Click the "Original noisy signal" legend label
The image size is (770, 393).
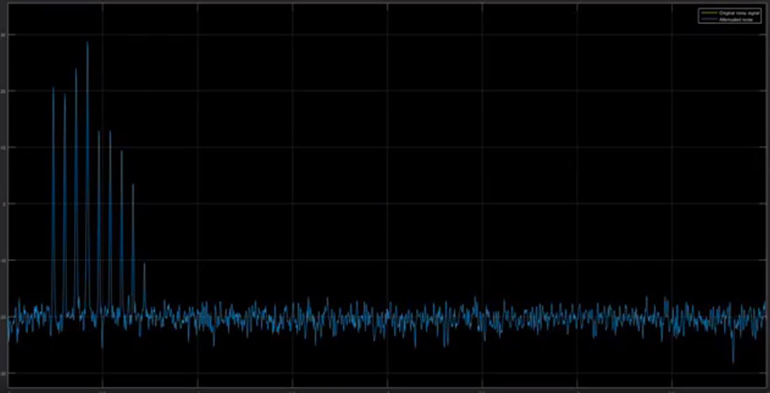(x=739, y=13)
